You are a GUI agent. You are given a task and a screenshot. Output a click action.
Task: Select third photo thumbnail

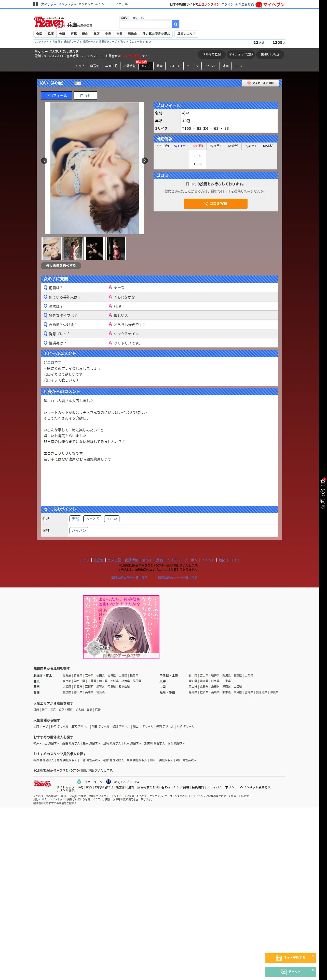click(94, 248)
